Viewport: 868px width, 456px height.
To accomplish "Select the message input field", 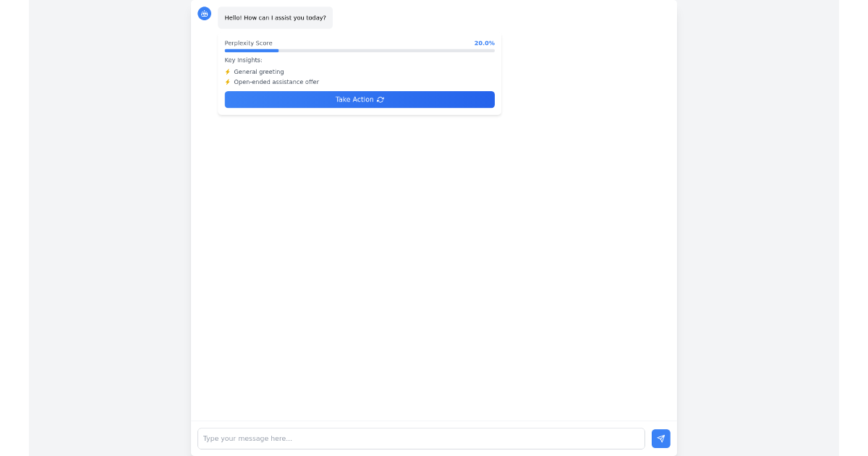I will [x=421, y=439].
